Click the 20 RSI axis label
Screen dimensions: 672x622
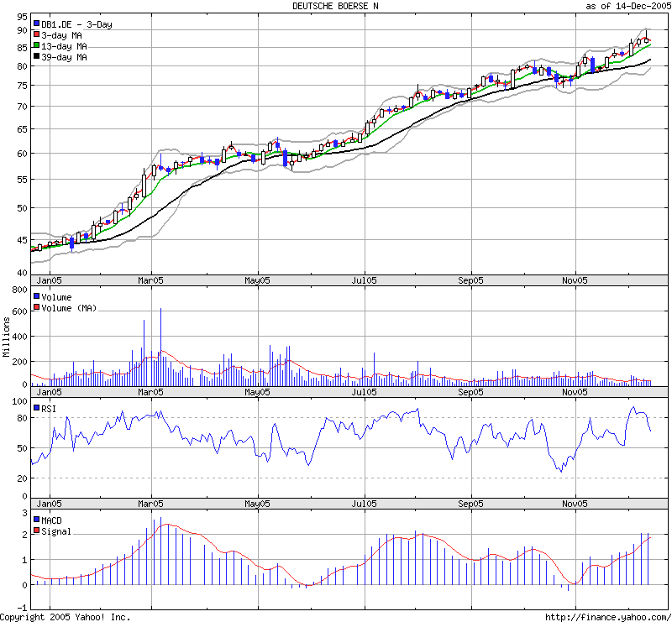[23, 478]
